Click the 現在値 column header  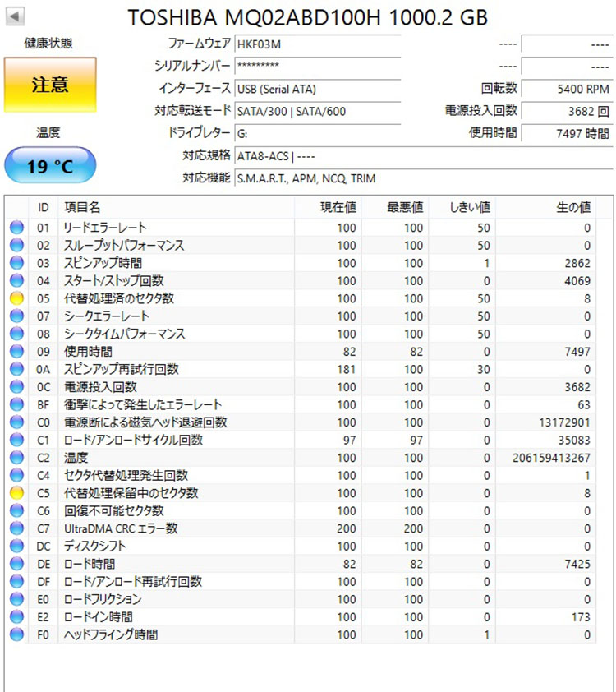click(329, 207)
